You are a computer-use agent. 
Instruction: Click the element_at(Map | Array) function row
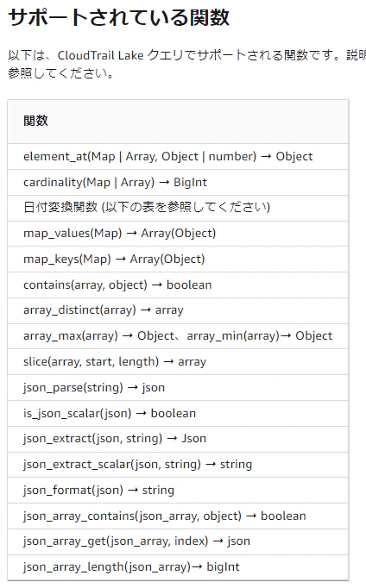[x=178, y=156]
